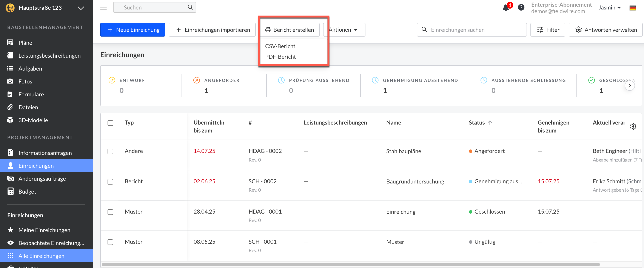Viewport: 644px width, 268px height.
Task: Click Einreichungen importieren button
Action: 212,30
